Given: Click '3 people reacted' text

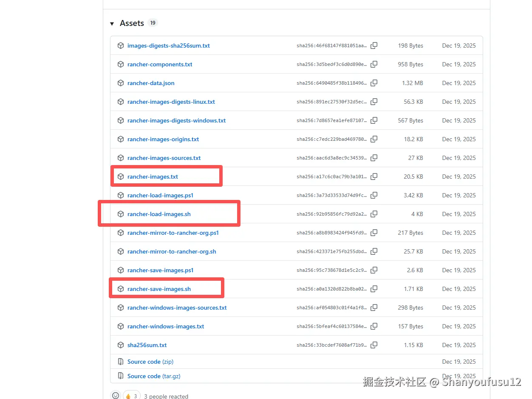Looking at the screenshot, I should [x=166, y=396].
